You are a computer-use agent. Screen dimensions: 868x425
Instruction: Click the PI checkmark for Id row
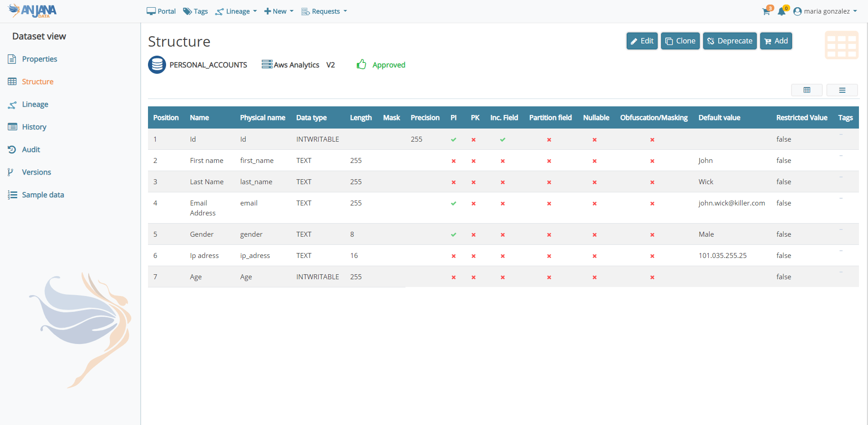[453, 140]
